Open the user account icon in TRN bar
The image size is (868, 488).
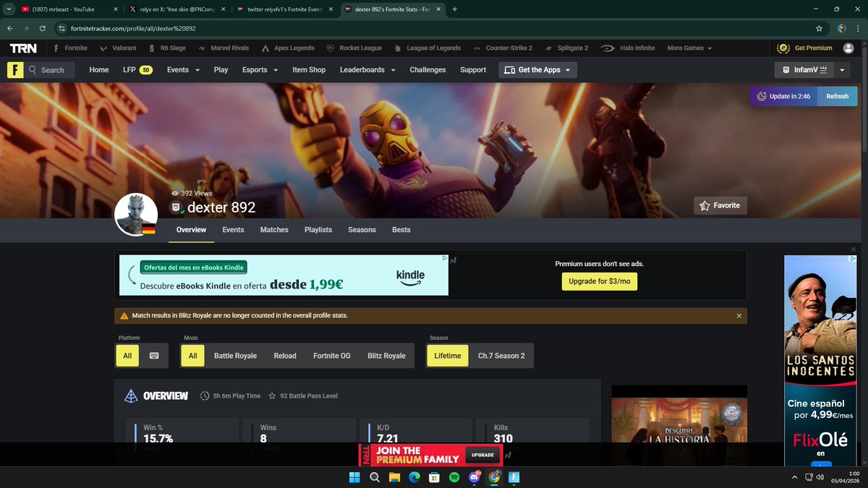848,48
